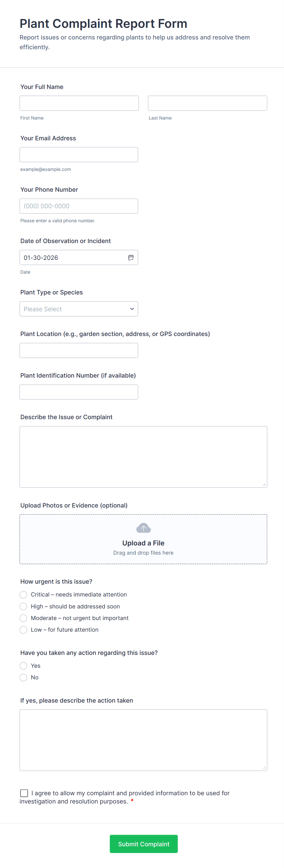
Task: Expand the Plant Type or Species dropdown
Action: (x=79, y=309)
